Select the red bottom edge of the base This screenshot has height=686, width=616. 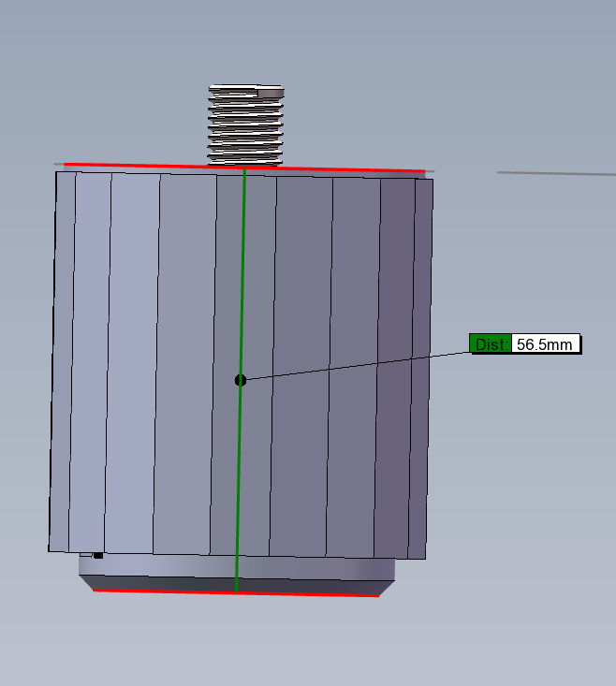(x=236, y=592)
